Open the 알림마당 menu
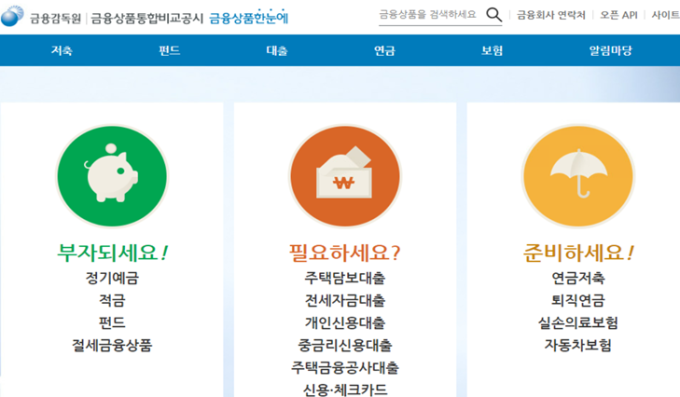The image size is (680, 397). (x=611, y=51)
